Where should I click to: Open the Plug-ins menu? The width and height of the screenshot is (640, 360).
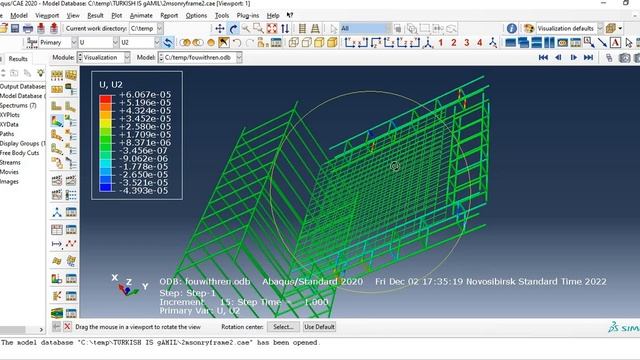pos(247,16)
